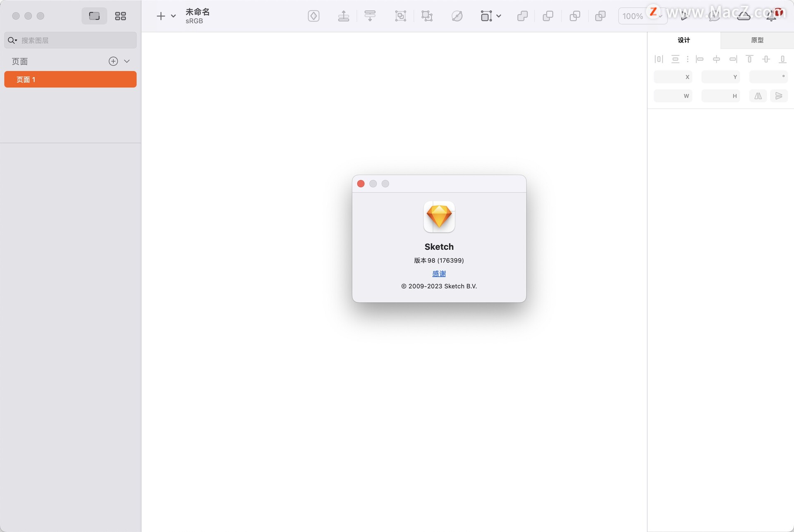This screenshot has height=532, width=794.
Task: Click the Subtract boolean operation icon
Action: pyautogui.click(x=548, y=16)
